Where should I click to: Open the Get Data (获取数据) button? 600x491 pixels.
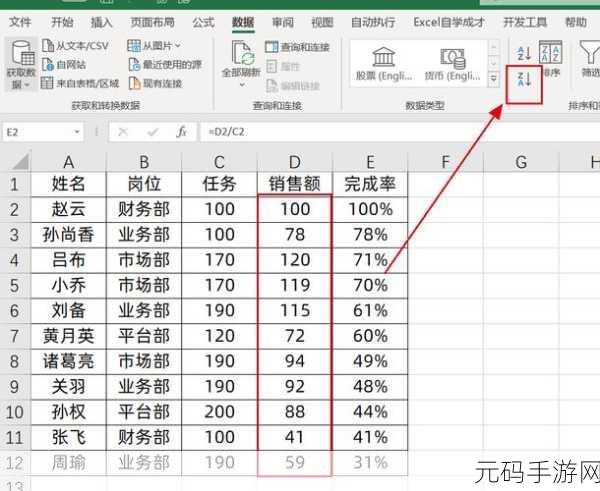click(21, 64)
